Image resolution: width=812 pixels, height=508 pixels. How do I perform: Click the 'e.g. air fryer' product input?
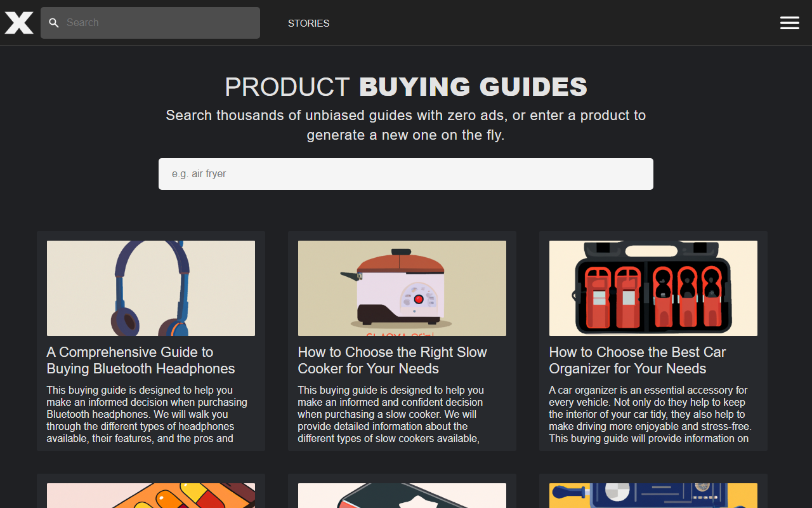(x=406, y=174)
